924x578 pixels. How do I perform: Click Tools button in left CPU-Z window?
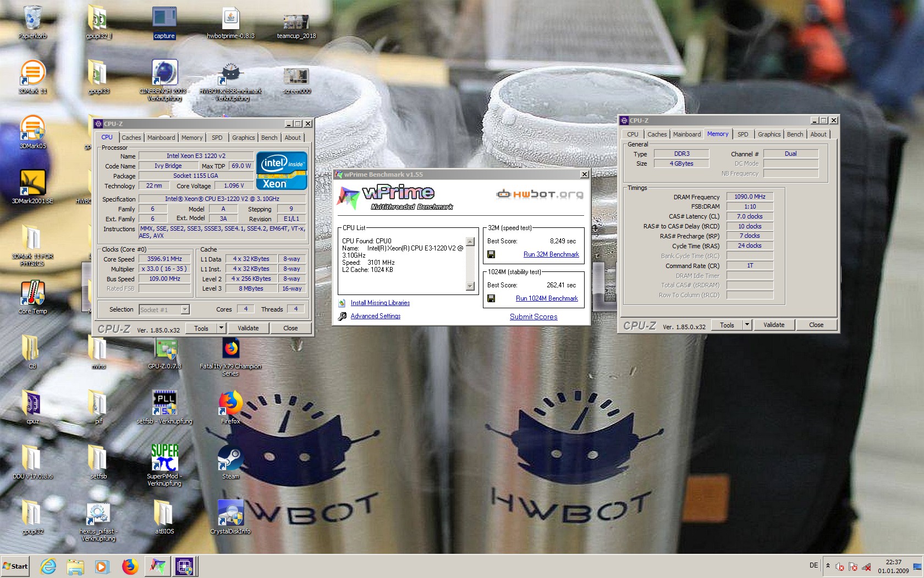pos(201,328)
